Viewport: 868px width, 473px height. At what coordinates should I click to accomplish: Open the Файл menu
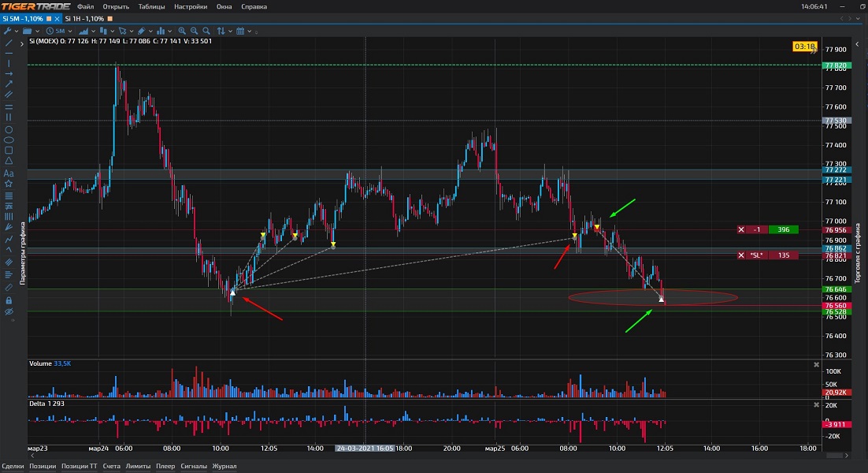(85, 6)
